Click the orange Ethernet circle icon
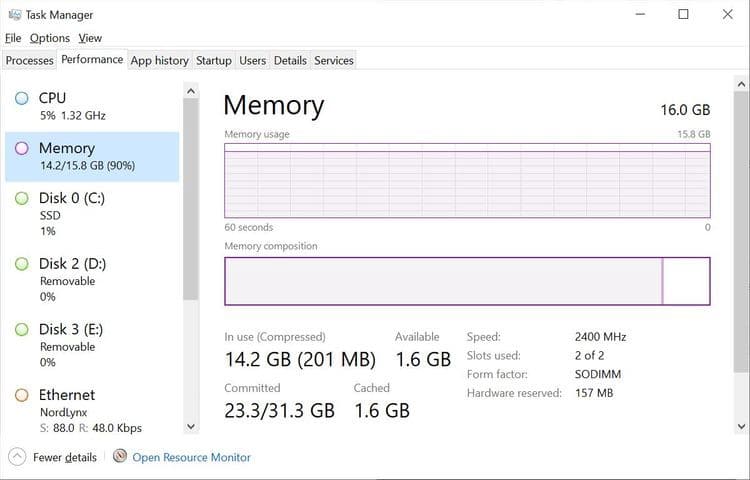The height and width of the screenshot is (480, 750). click(22, 395)
